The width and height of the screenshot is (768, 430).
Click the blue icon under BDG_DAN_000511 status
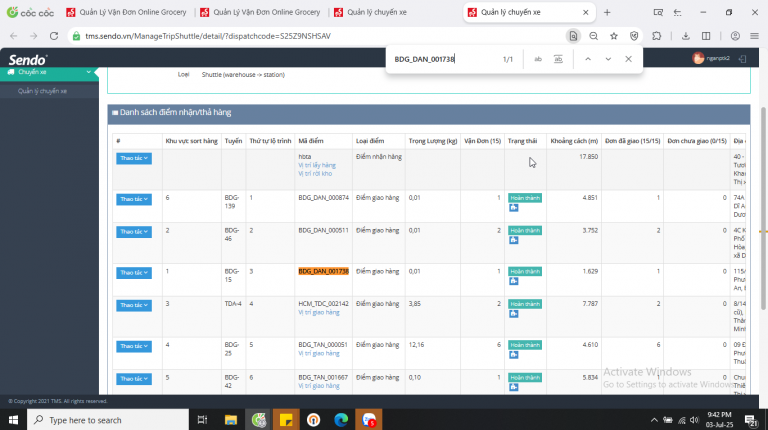[513, 240]
